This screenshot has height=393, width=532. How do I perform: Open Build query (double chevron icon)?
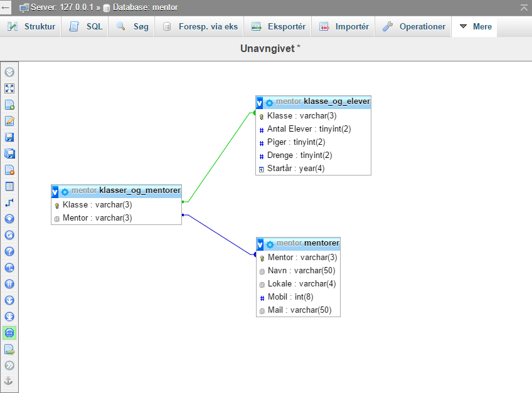click(x=9, y=365)
